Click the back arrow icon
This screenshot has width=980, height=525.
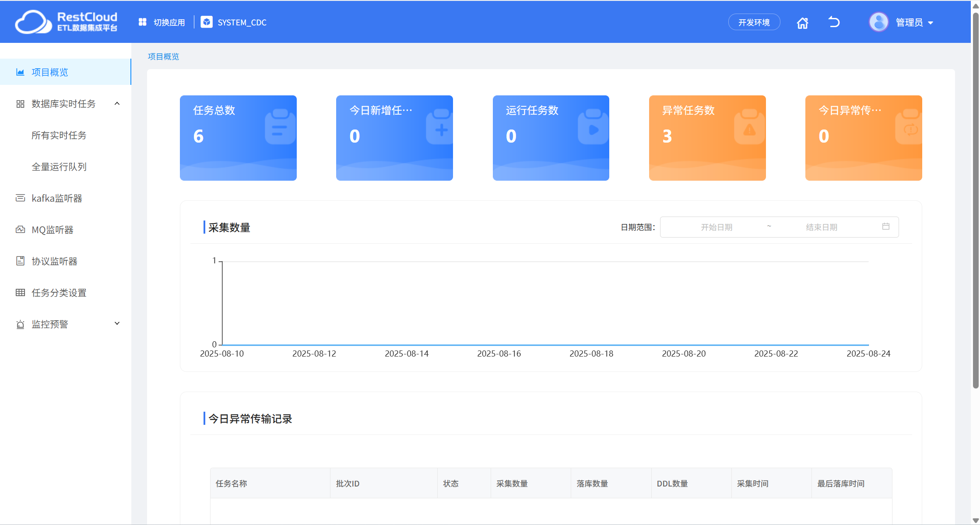click(x=834, y=22)
